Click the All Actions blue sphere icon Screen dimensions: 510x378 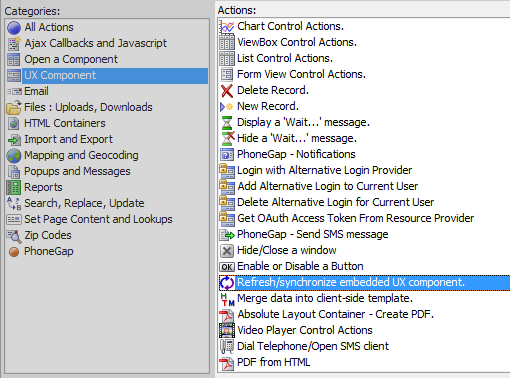14,28
